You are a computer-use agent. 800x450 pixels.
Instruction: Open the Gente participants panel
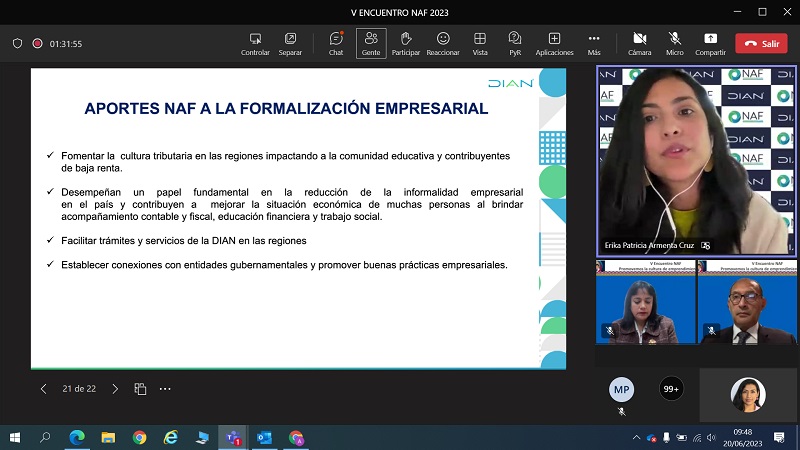pyautogui.click(x=371, y=44)
